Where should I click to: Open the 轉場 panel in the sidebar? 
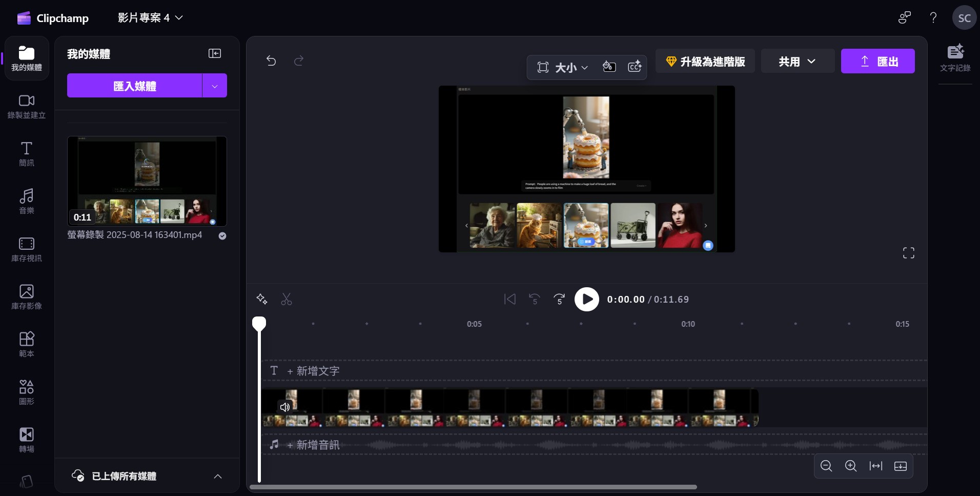coord(26,440)
